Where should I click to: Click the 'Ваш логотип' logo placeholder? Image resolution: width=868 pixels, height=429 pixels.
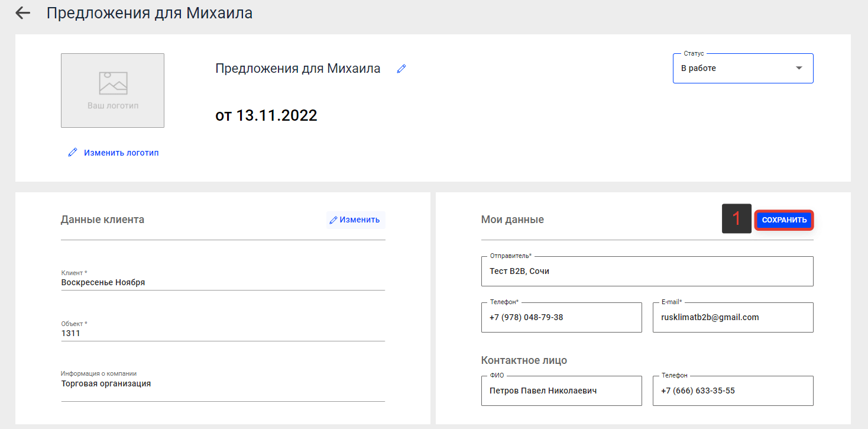click(112, 91)
